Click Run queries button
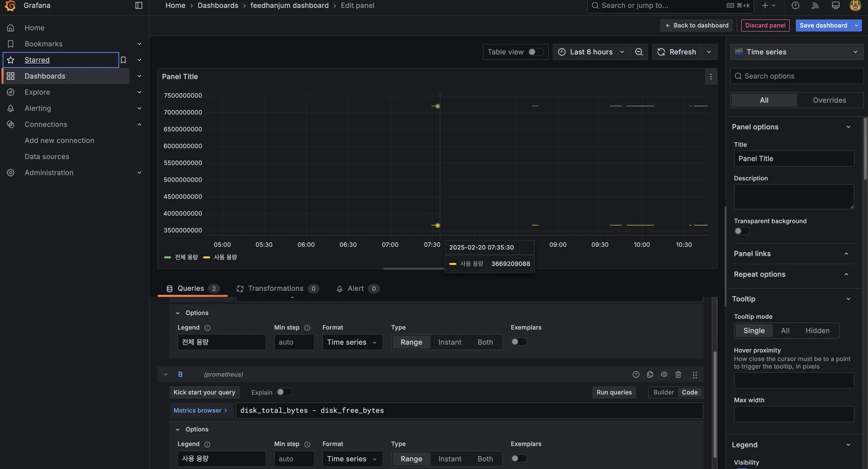 (x=614, y=392)
